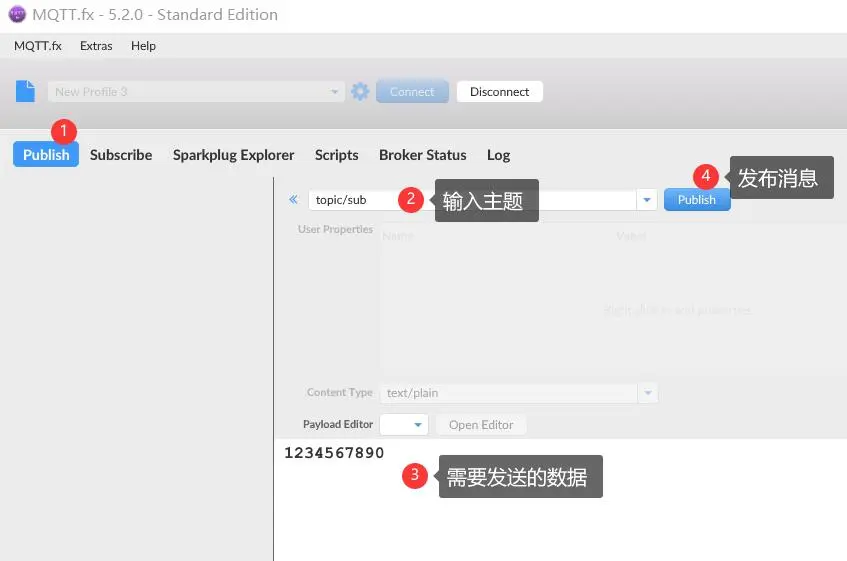Go to the Scripts tab
The height and width of the screenshot is (561, 847).
336,155
